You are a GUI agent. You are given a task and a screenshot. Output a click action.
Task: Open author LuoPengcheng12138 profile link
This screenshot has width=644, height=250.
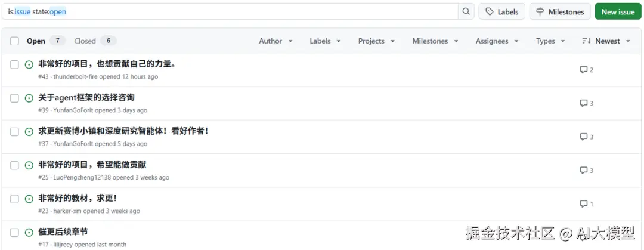[82, 178]
